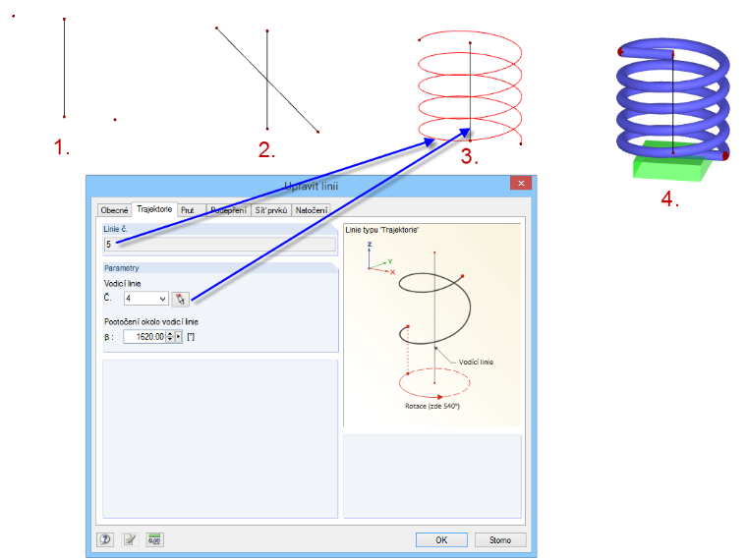Switch to the Obecné tab
Viewport: 747px width, 560px height.
[114, 210]
